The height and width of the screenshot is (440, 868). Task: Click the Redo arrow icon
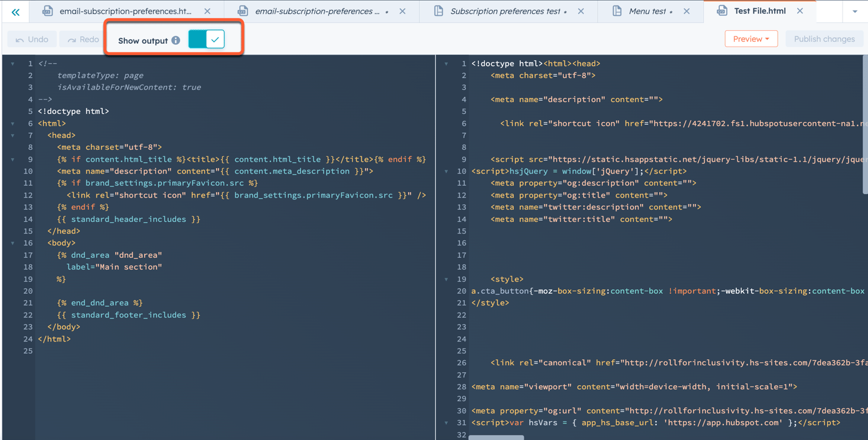tap(72, 39)
